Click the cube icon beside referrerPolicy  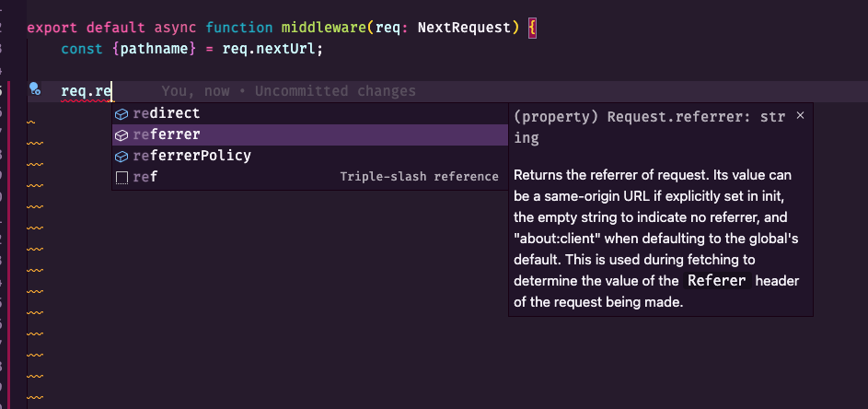tap(122, 157)
